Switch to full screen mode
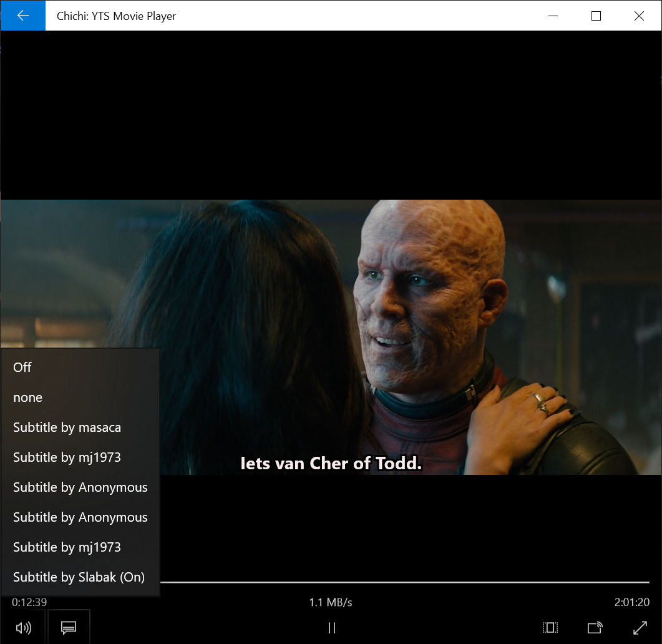This screenshot has height=644, width=662. pyautogui.click(x=640, y=628)
